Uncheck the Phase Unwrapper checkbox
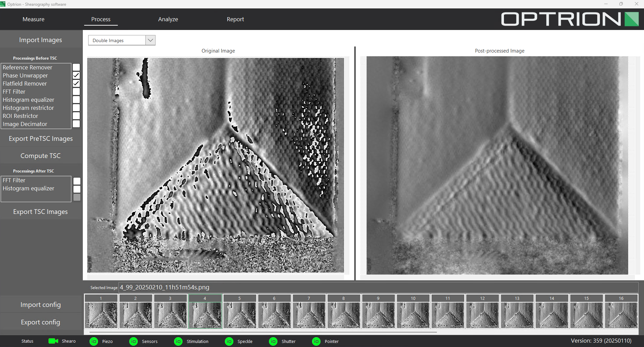 [x=76, y=75]
